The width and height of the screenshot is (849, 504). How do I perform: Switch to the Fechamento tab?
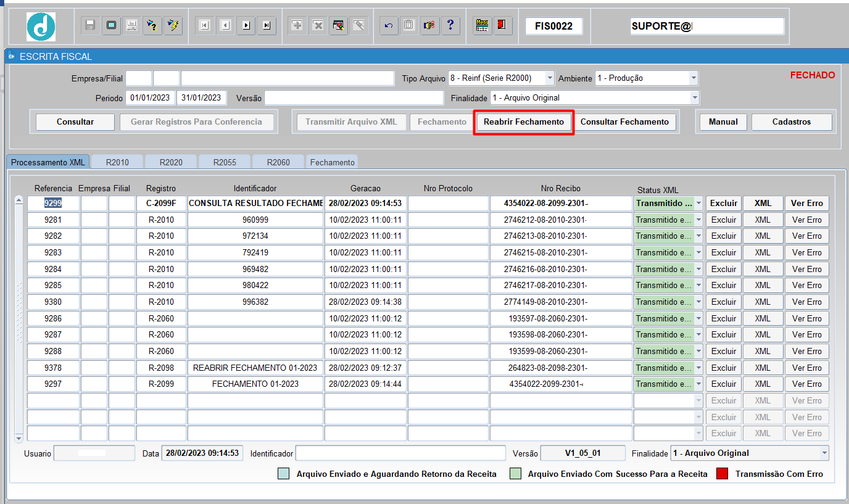coord(333,162)
